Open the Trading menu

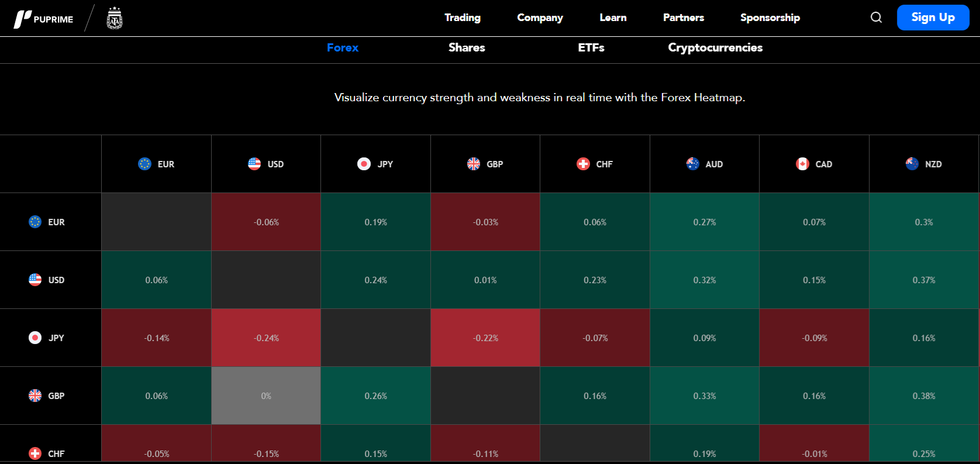463,18
